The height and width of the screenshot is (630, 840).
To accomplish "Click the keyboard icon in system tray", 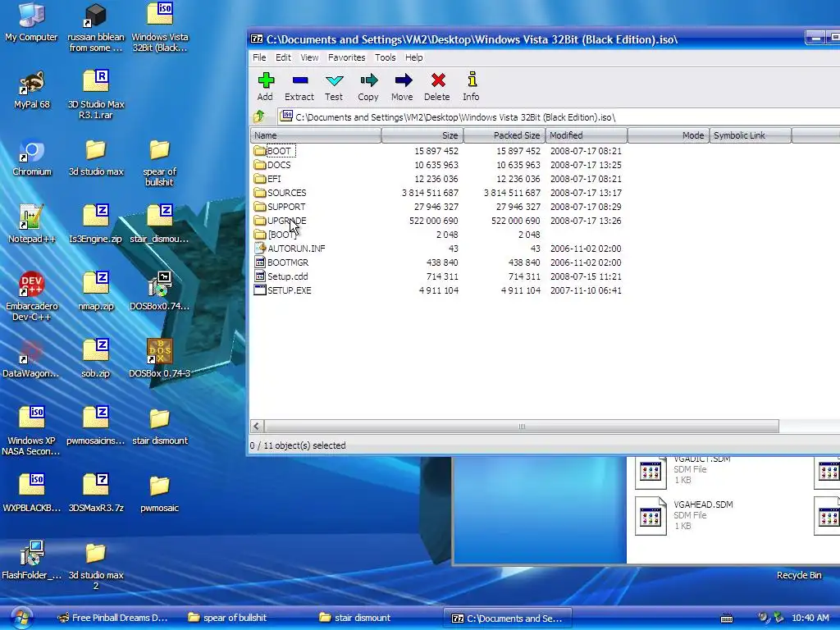I will [727, 619].
